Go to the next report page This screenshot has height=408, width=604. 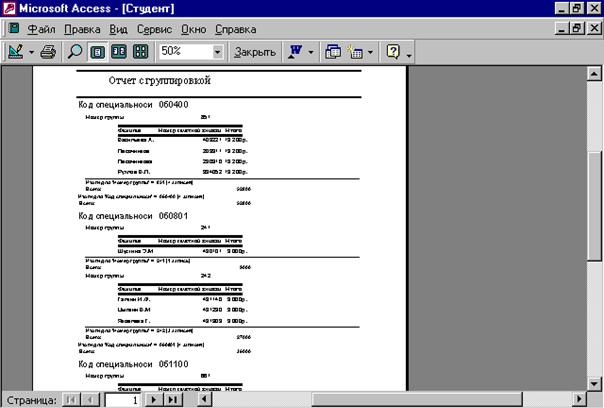[x=153, y=399]
